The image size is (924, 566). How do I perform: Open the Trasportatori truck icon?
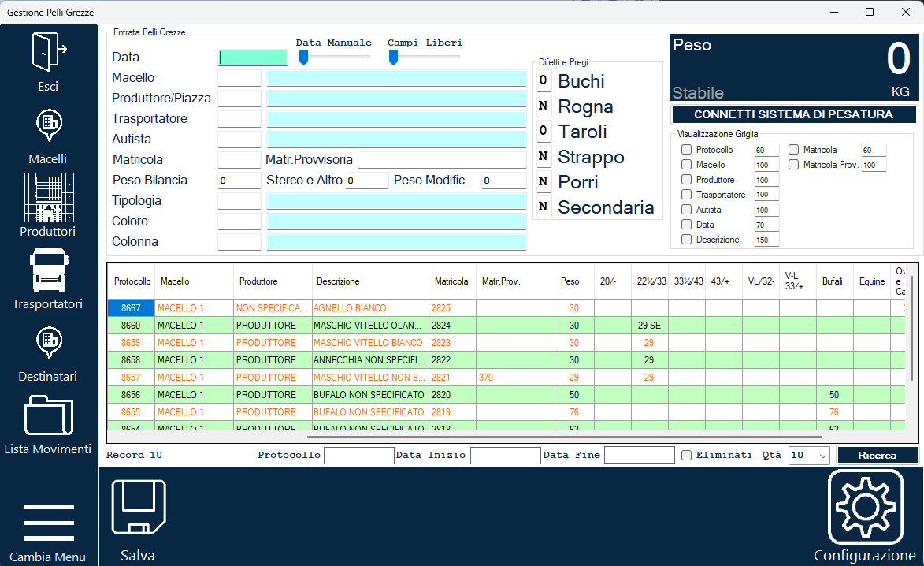click(x=49, y=270)
